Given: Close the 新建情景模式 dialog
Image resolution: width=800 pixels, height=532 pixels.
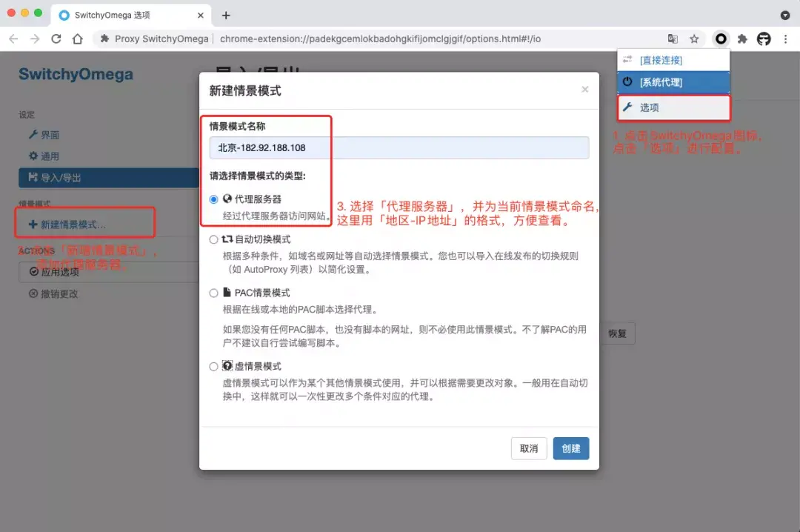Looking at the screenshot, I should [x=584, y=90].
